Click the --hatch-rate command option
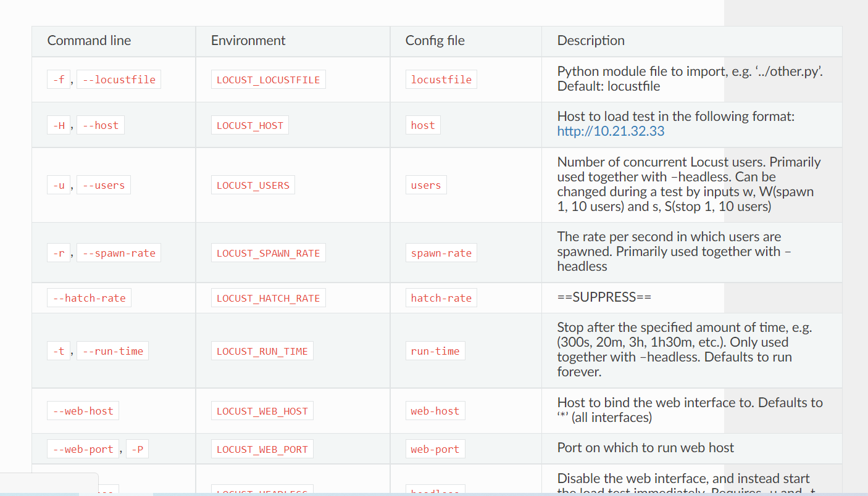 coord(89,297)
